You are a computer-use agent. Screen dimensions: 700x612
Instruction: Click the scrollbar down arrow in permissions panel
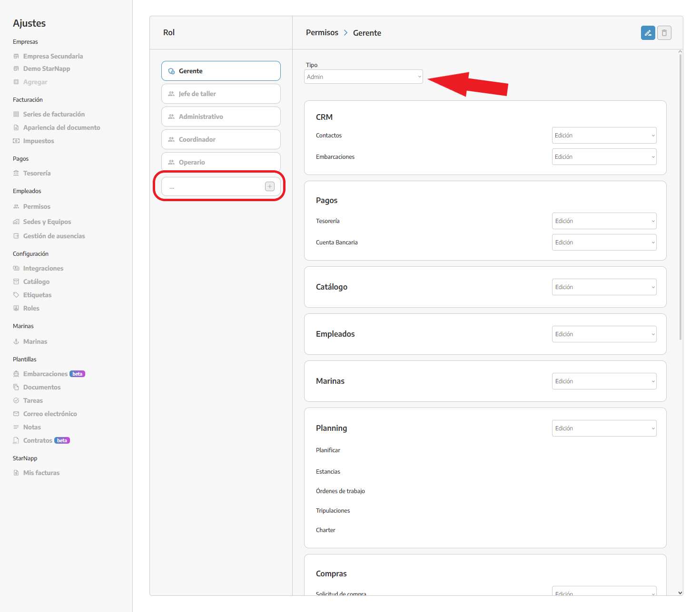680,593
